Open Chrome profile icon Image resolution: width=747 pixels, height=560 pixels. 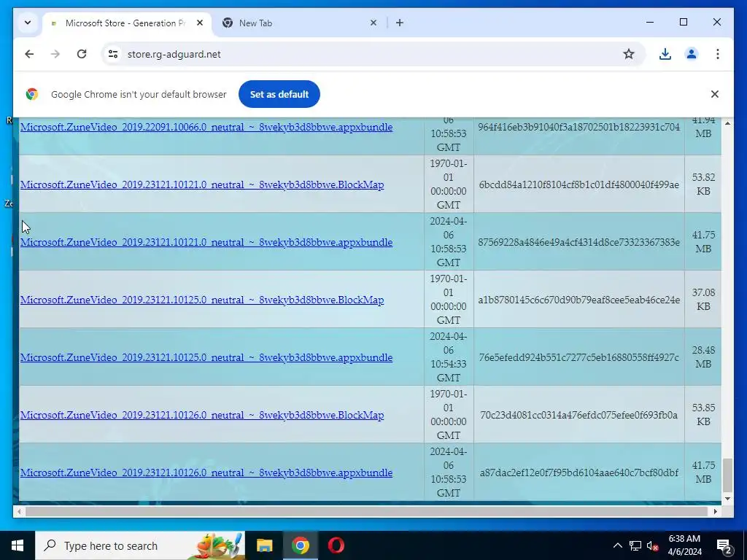click(692, 54)
